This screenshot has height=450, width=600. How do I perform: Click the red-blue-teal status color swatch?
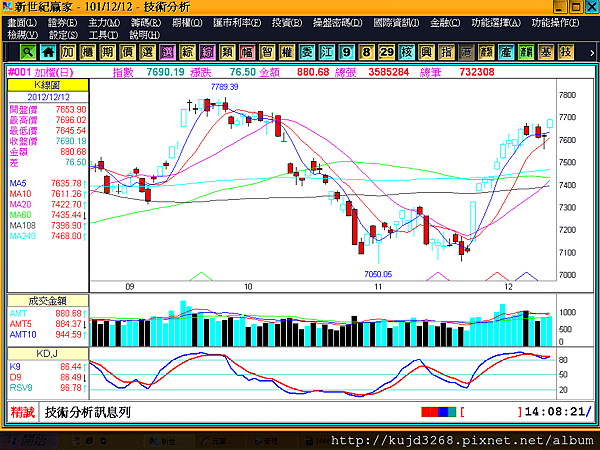pos(439,412)
